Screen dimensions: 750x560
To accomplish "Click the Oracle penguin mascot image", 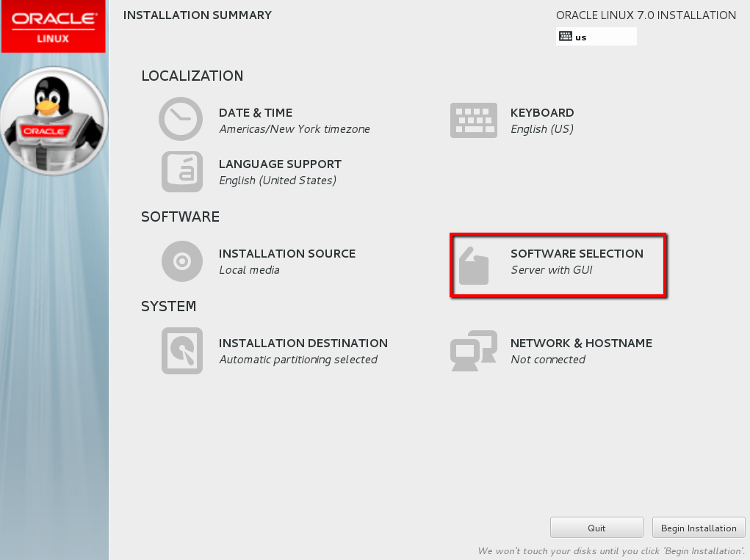I will click(x=54, y=121).
